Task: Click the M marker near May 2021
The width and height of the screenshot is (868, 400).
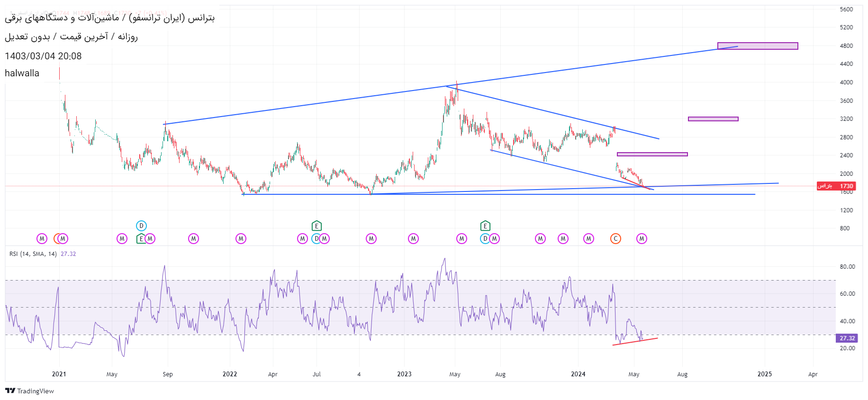Action: pos(122,238)
